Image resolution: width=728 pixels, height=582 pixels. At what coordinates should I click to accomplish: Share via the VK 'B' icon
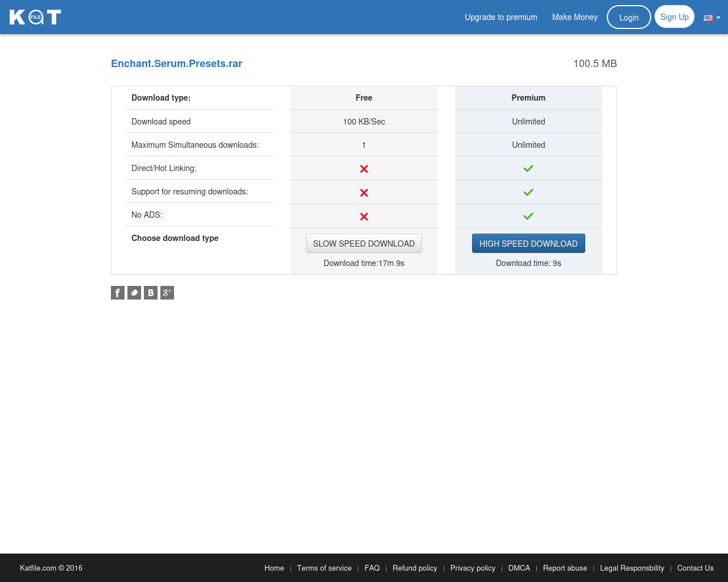click(x=151, y=293)
